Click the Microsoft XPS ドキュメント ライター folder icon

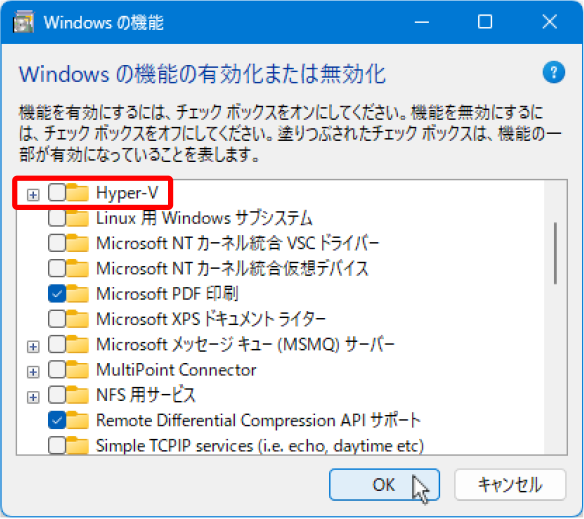click(x=78, y=319)
